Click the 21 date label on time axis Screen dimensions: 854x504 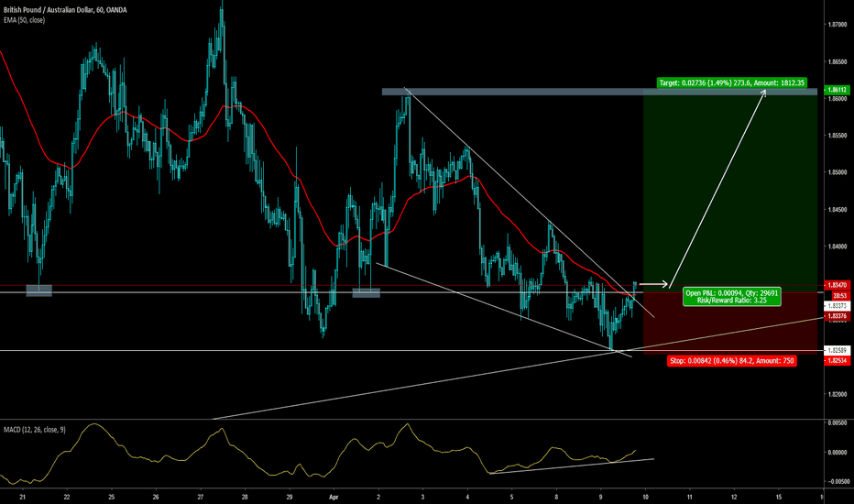click(x=22, y=497)
